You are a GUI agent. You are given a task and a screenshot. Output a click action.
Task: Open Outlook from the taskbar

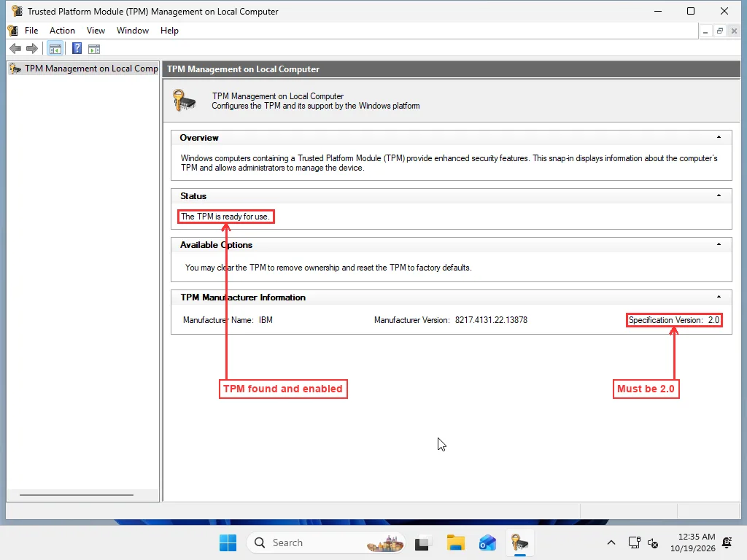(x=487, y=542)
